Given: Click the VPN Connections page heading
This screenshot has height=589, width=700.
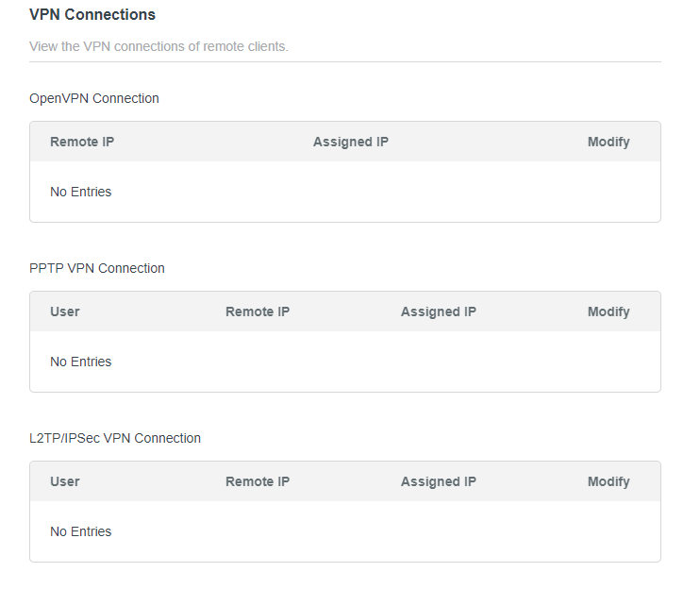Looking at the screenshot, I should pyautogui.click(x=92, y=15).
